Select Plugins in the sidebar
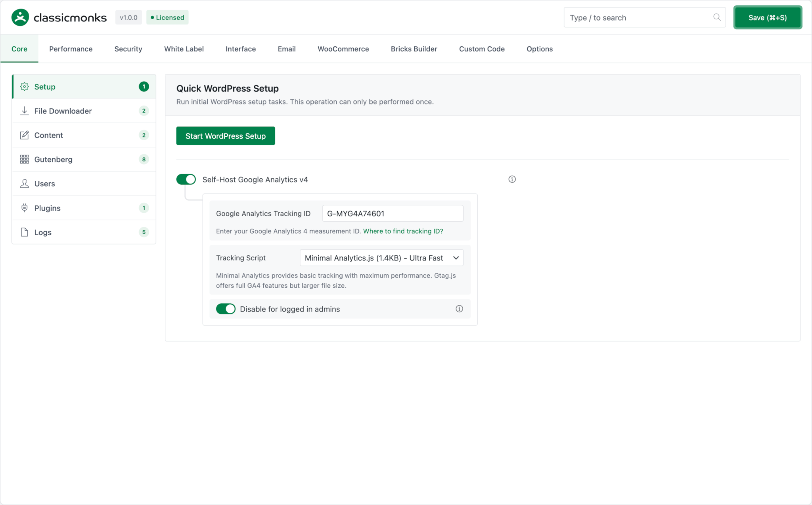Screen dimensions: 812x505 [84, 208]
